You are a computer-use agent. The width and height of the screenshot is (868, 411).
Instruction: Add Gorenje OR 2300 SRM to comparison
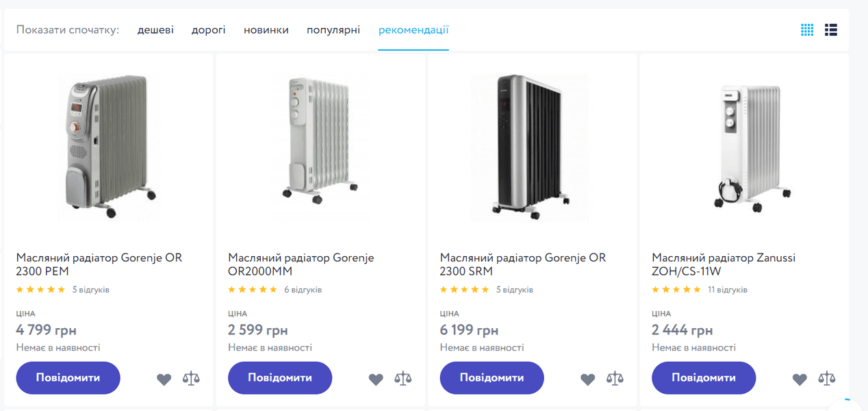(x=615, y=378)
